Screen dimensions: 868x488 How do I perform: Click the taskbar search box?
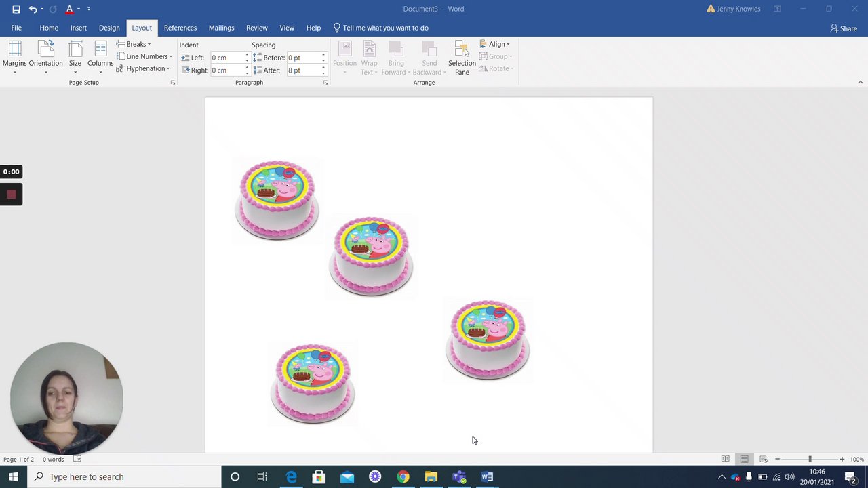(x=124, y=476)
